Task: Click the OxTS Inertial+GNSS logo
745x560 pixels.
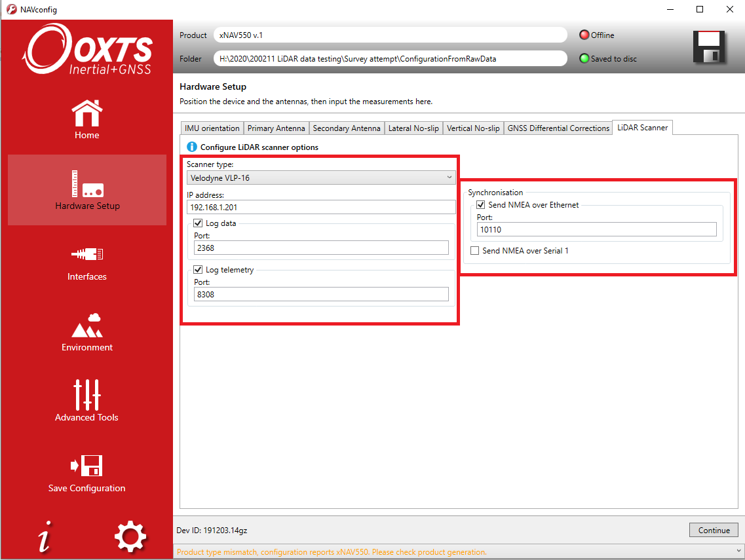Action: point(88,49)
